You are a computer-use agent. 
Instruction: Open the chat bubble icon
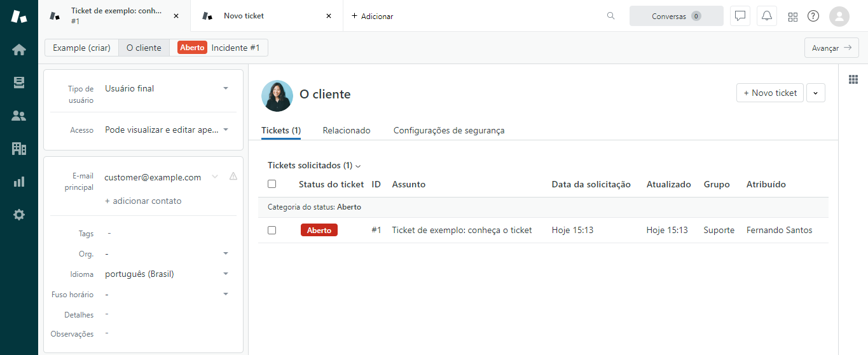[740, 16]
